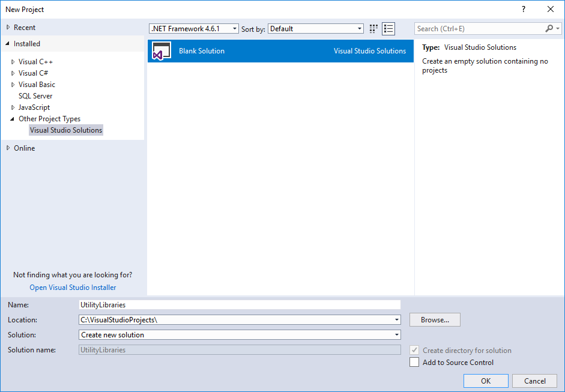Select the Installed tab section
The width and height of the screenshot is (565, 392).
(x=26, y=43)
